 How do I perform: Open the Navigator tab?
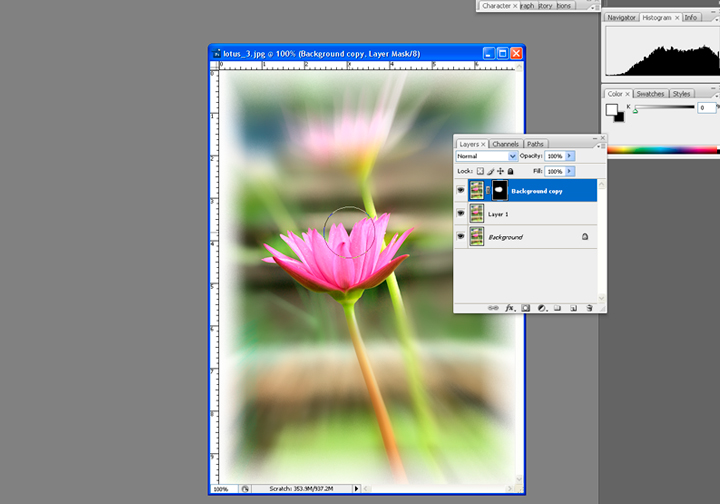[621, 17]
